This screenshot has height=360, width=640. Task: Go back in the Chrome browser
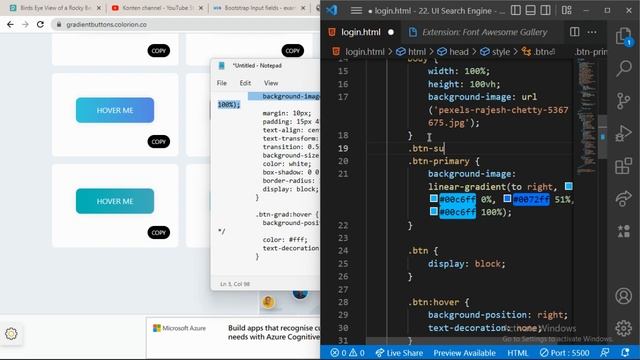click(x=10, y=24)
